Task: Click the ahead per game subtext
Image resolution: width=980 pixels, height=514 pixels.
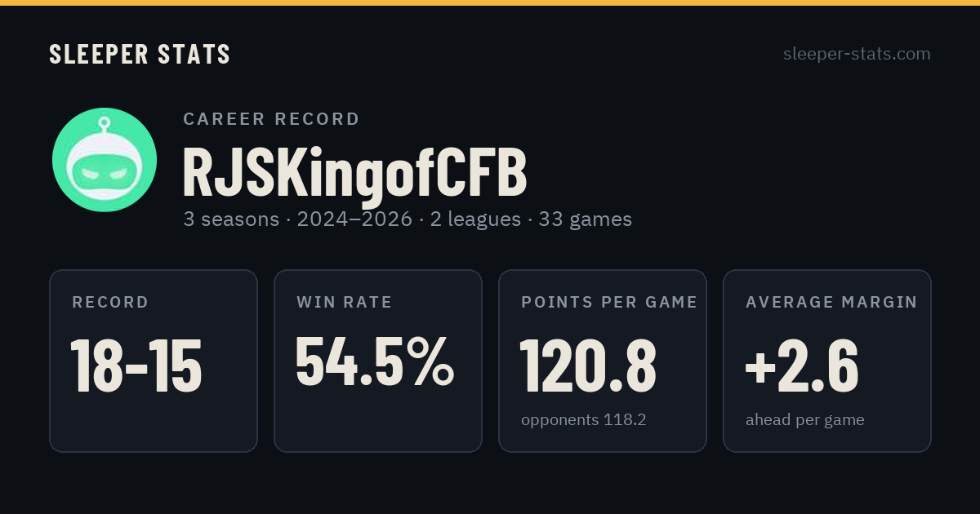Action: [805, 420]
